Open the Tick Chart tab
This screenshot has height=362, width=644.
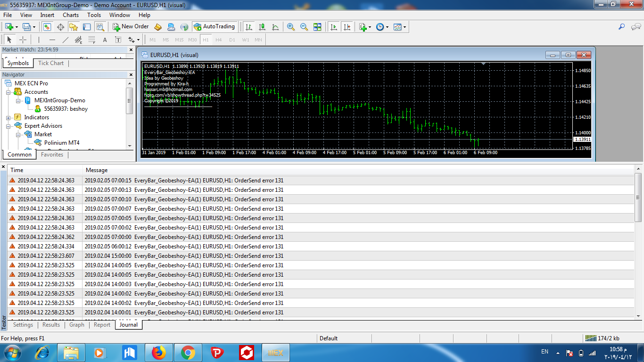click(x=50, y=63)
